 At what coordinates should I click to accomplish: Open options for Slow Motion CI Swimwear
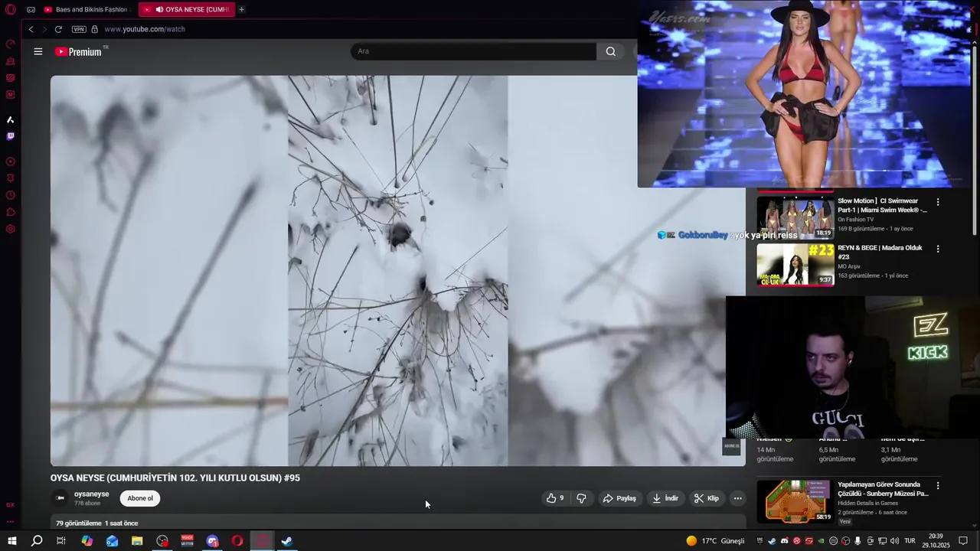[x=938, y=202]
